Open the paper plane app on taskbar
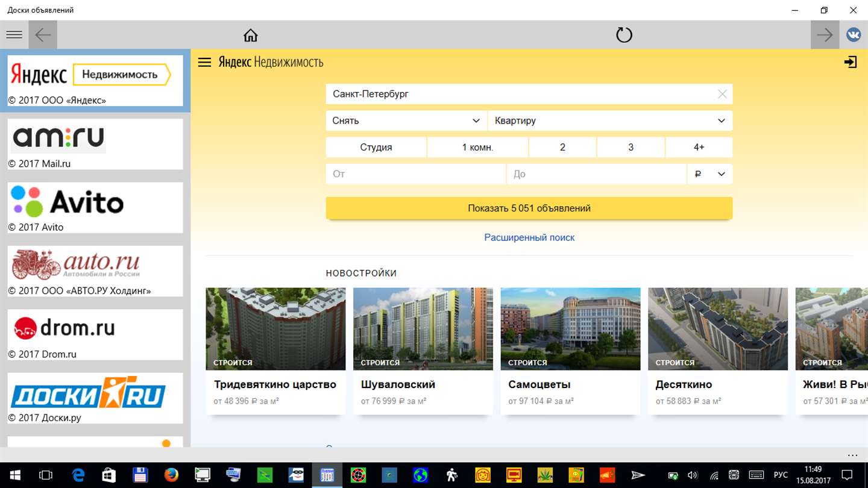Screen dimensions: 868x488 tap(638, 475)
